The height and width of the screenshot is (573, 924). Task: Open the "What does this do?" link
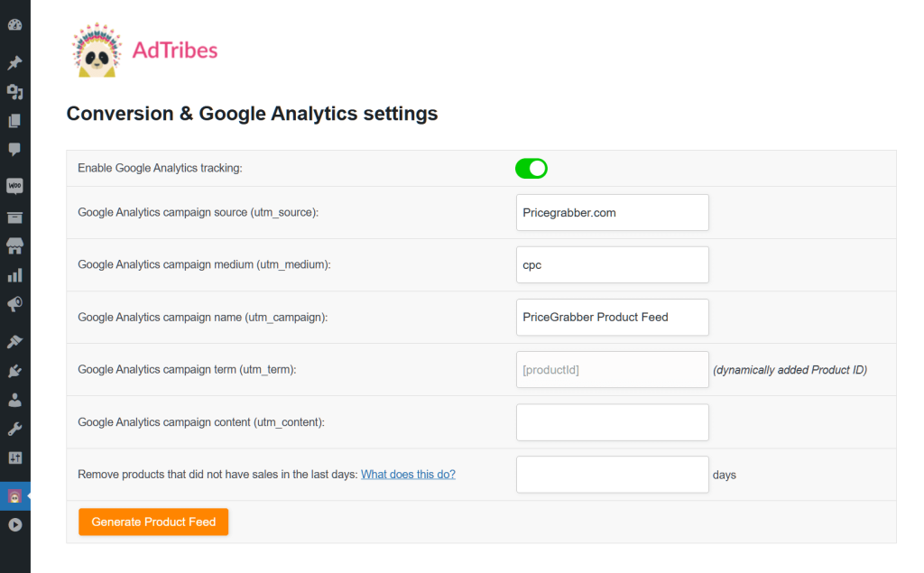click(408, 474)
